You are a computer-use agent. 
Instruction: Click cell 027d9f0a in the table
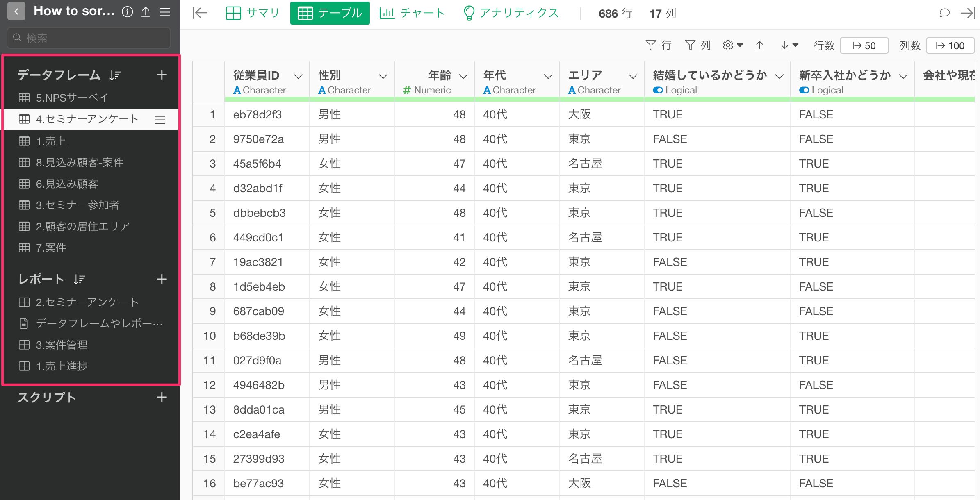pos(267,360)
